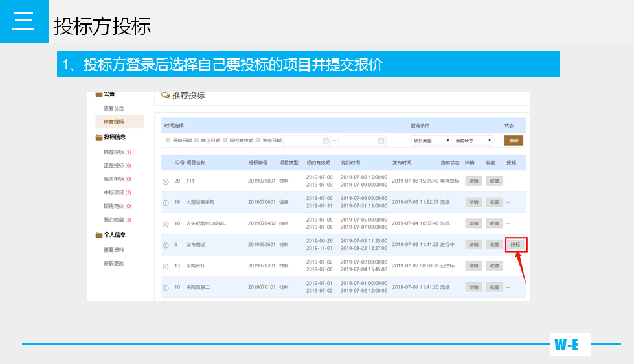This screenshot has width=634, height=364.
Task: Click the 个人信息 folder icon
Action: pyautogui.click(x=99, y=235)
